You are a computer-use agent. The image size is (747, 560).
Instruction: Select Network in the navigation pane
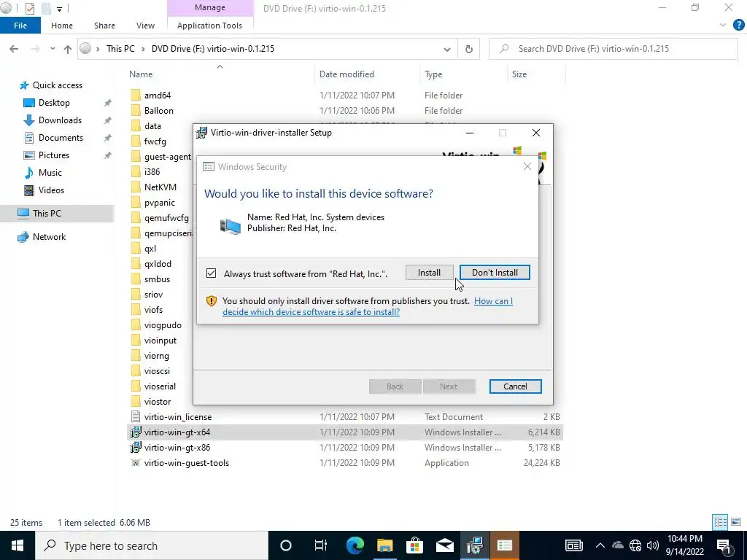coord(49,237)
